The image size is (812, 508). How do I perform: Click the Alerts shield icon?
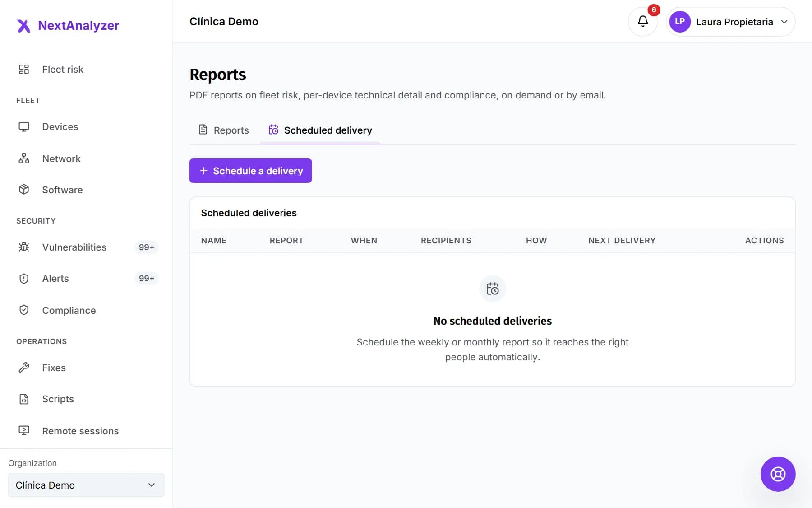pos(24,279)
